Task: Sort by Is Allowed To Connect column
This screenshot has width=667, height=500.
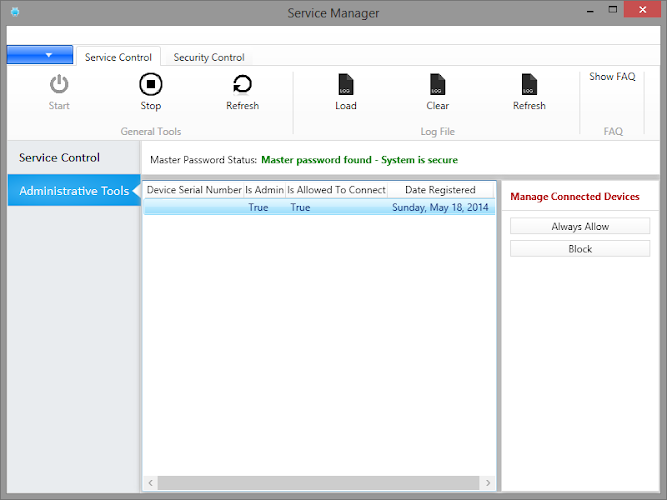Action: (336, 190)
